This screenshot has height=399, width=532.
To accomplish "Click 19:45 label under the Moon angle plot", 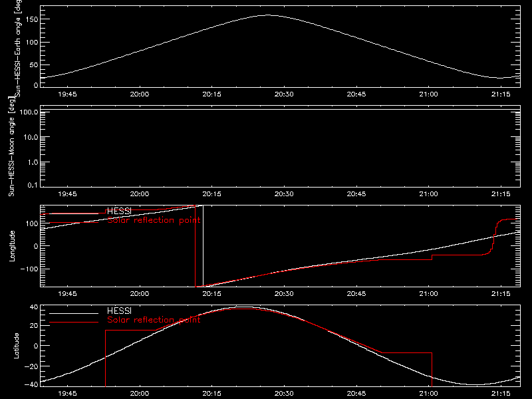I will (x=67, y=194).
